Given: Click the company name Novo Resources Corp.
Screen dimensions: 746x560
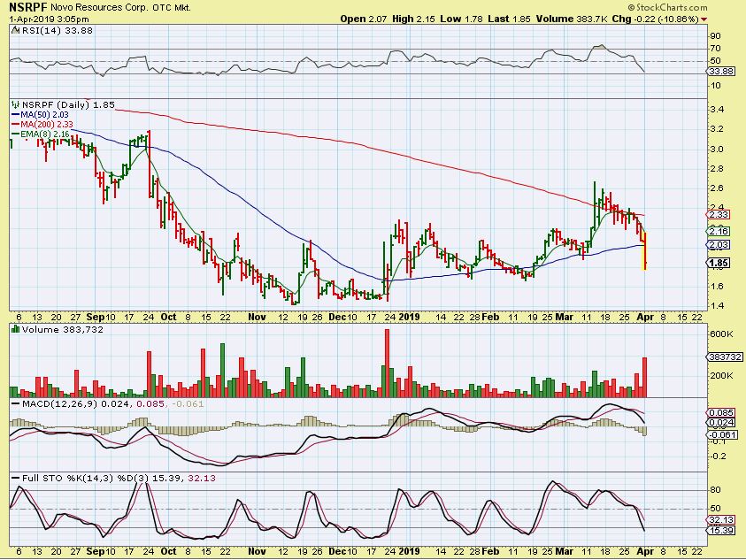Looking at the screenshot, I should 99,8.
